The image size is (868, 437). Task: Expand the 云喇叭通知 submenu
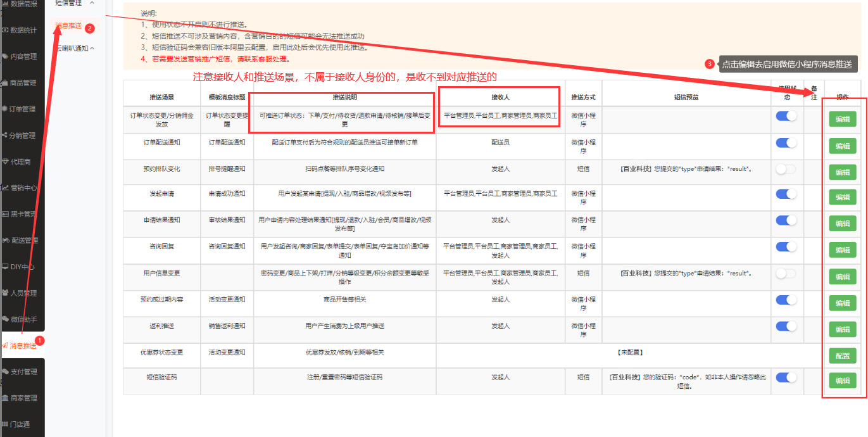(x=75, y=48)
